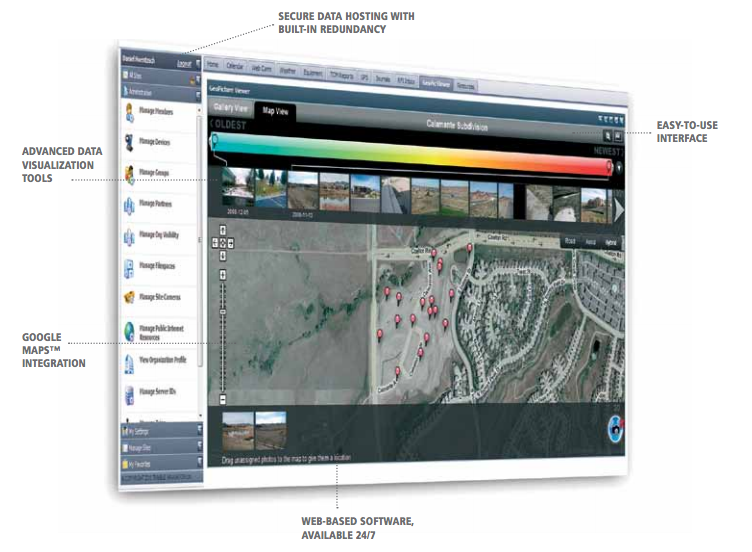Click the Manage Members icon
The width and height of the screenshot is (752, 552).
tap(131, 112)
